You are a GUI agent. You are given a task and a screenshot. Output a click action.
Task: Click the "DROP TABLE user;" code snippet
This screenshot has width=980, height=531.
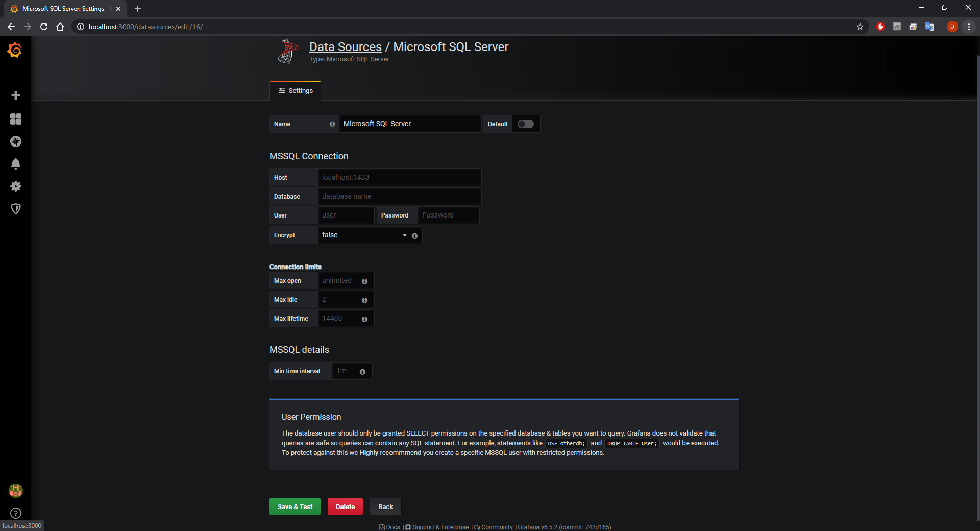click(632, 444)
